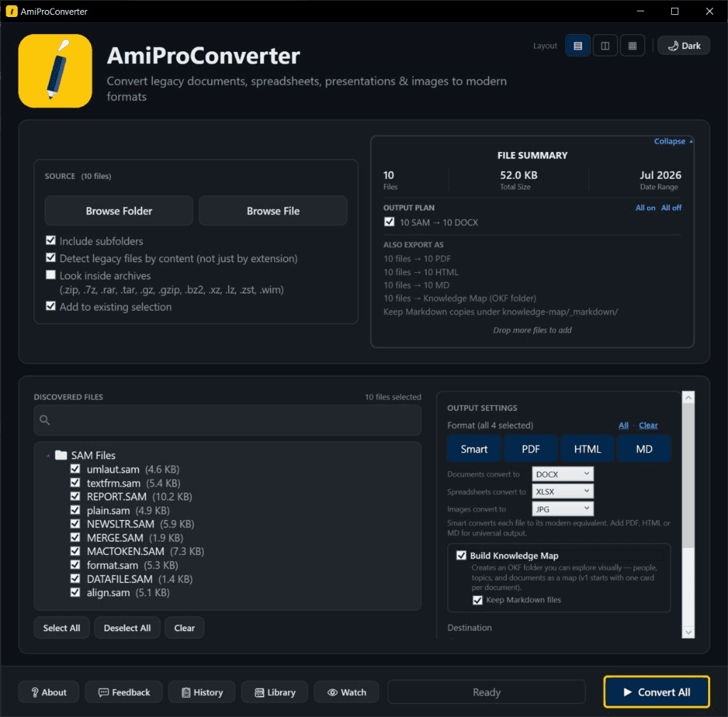Switch to the two-pane split layout icon
Viewport: 728px width, 717px height.
point(605,45)
